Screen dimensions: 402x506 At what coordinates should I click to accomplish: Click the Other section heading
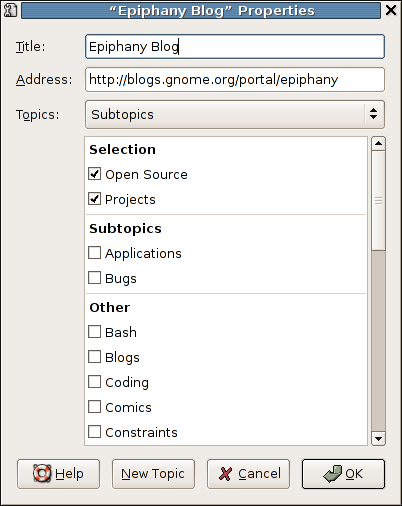point(110,307)
